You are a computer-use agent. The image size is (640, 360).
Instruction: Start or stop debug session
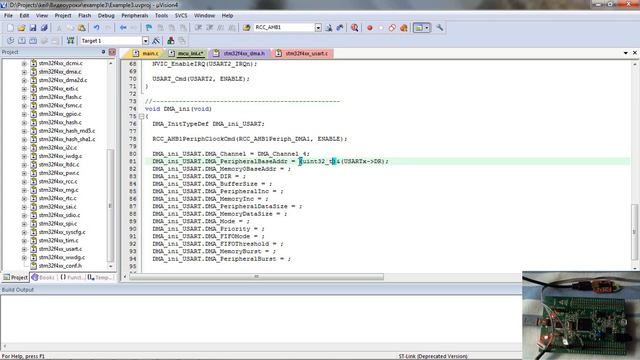coord(354,28)
